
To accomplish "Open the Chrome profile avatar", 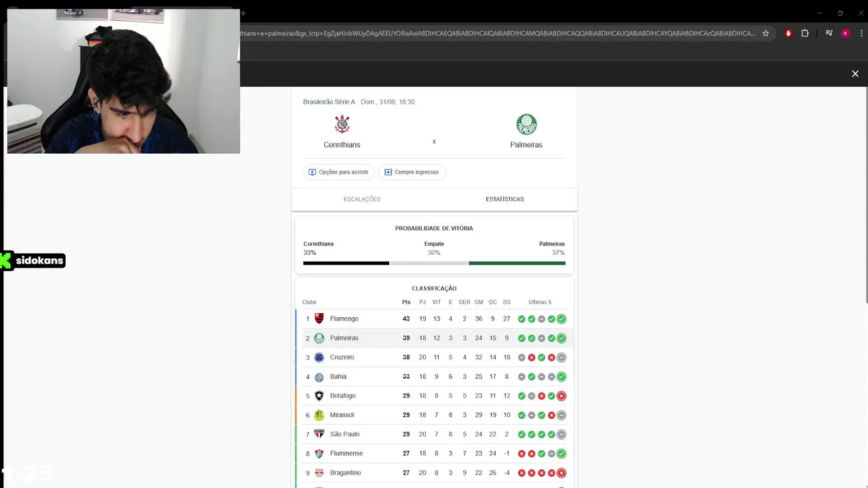I will 845,33.
